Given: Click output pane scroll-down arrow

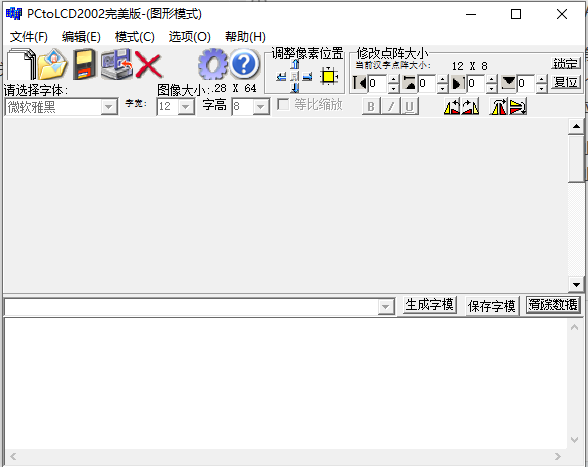Looking at the screenshot, I should pos(574,440).
